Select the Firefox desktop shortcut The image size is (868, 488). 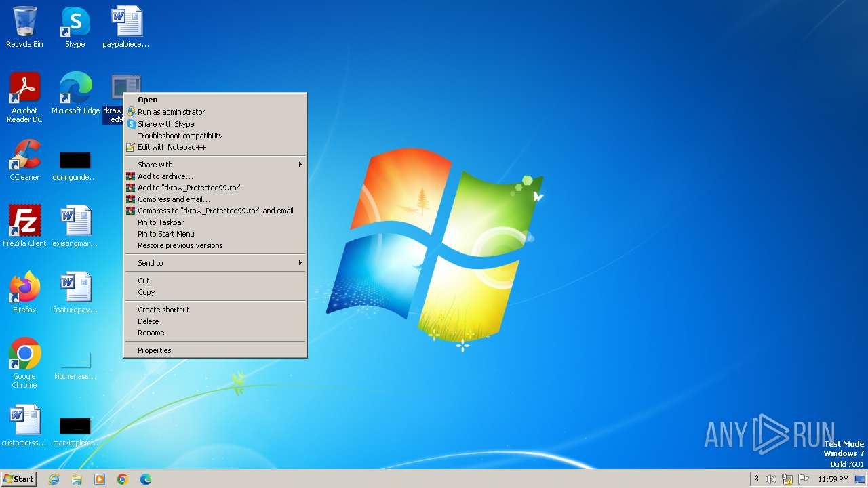click(24, 293)
